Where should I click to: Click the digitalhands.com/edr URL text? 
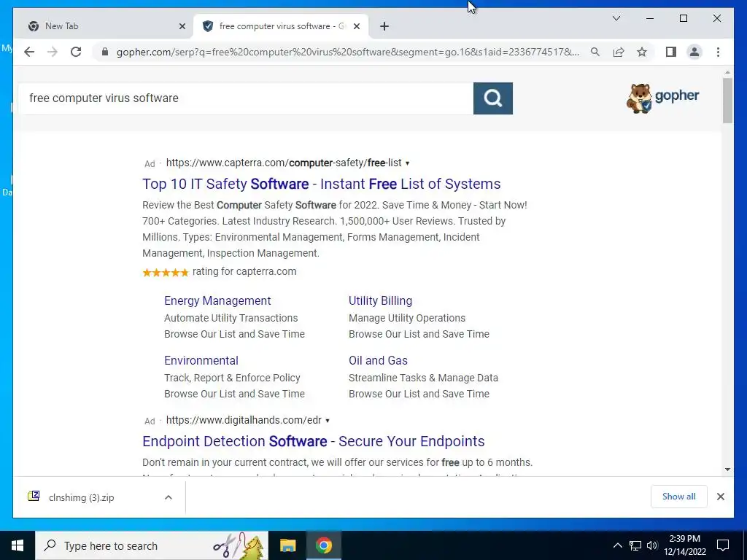[x=244, y=420]
